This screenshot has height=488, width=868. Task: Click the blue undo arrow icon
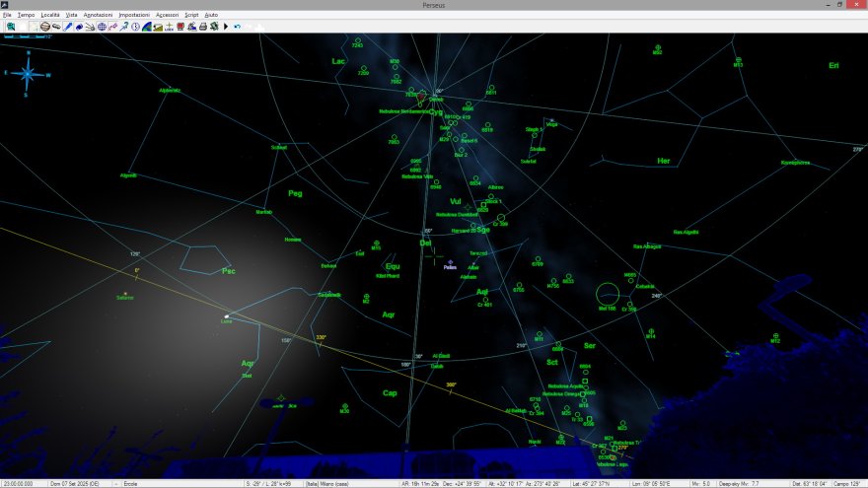pyautogui.click(x=237, y=26)
